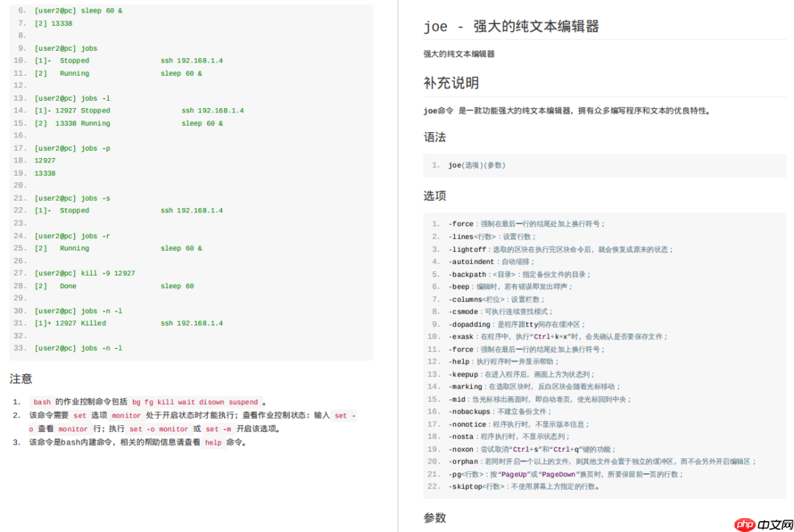Click the '-keepup' option line

[521, 374]
